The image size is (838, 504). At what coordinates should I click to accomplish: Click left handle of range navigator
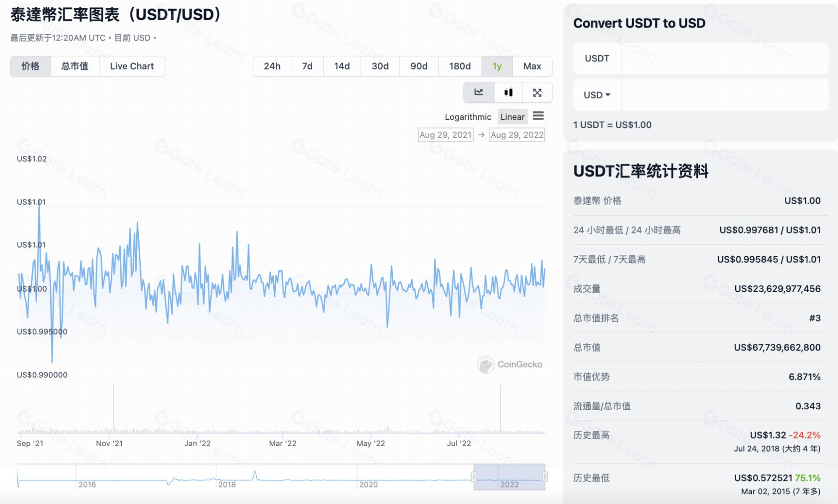[x=474, y=477]
